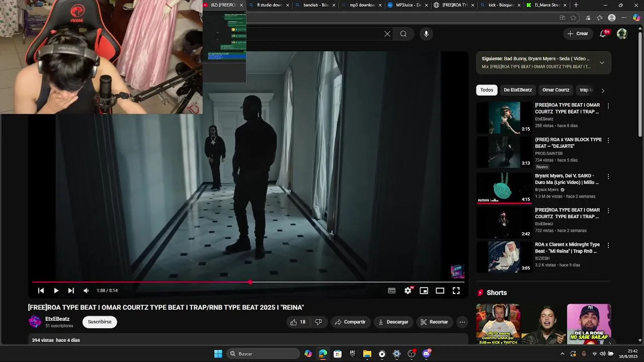644x362 pixels.
Task: Open the video settings gear
Action: [x=408, y=291]
